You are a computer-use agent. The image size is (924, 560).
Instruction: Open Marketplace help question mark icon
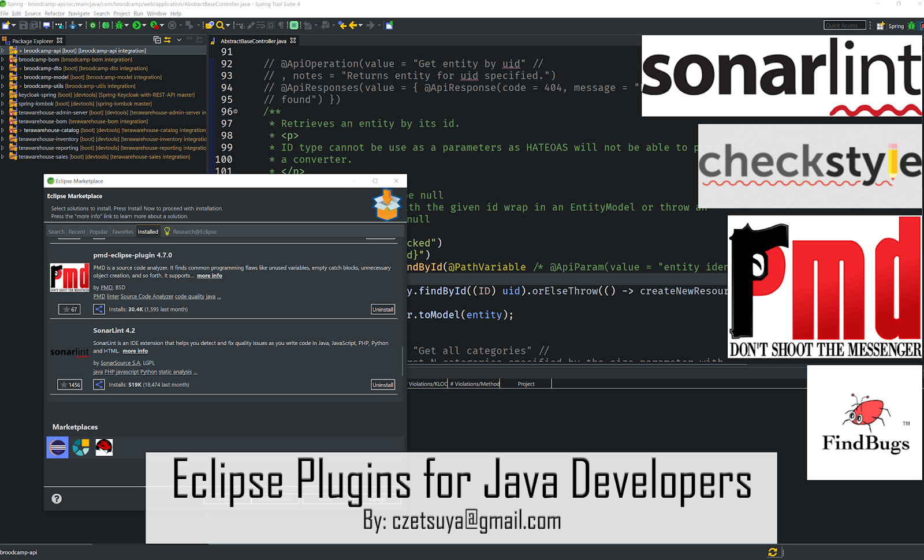click(x=57, y=499)
